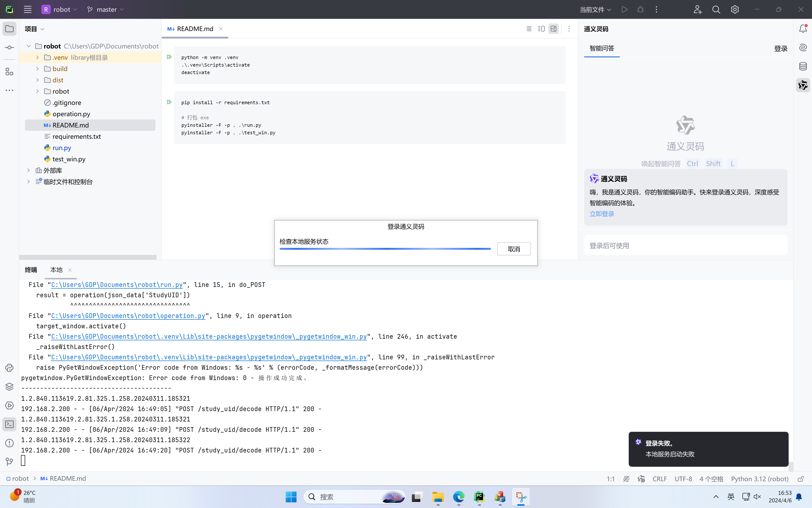Open File Explorer from taskbar
812x508 pixels.
pyautogui.click(x=438, y=497)
